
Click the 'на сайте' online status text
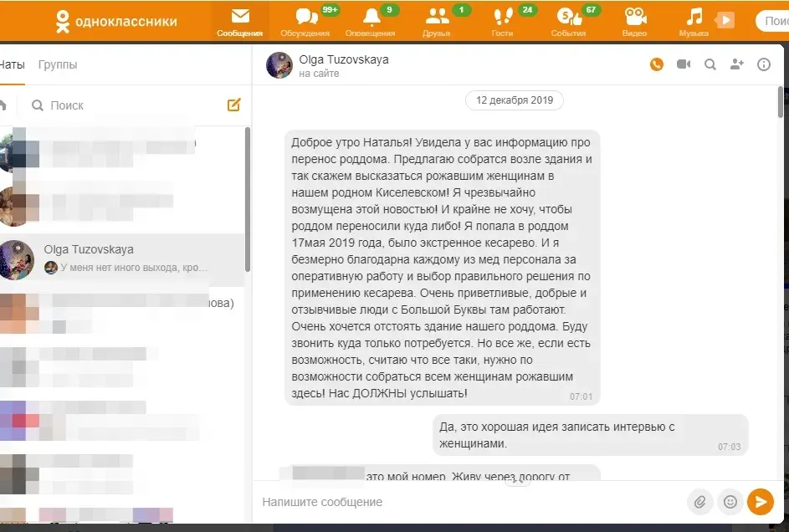click(x=319, y=74)
